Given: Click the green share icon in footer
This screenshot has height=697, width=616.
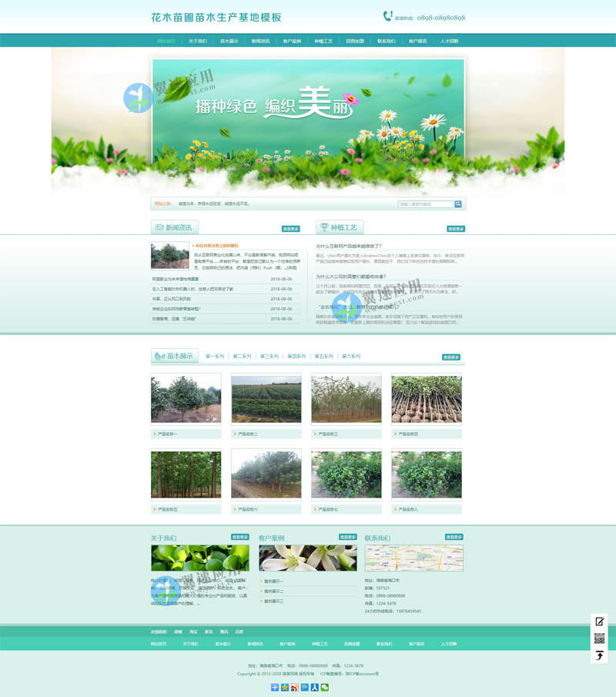Looking at the screenshot, I should tap(324, 686).
